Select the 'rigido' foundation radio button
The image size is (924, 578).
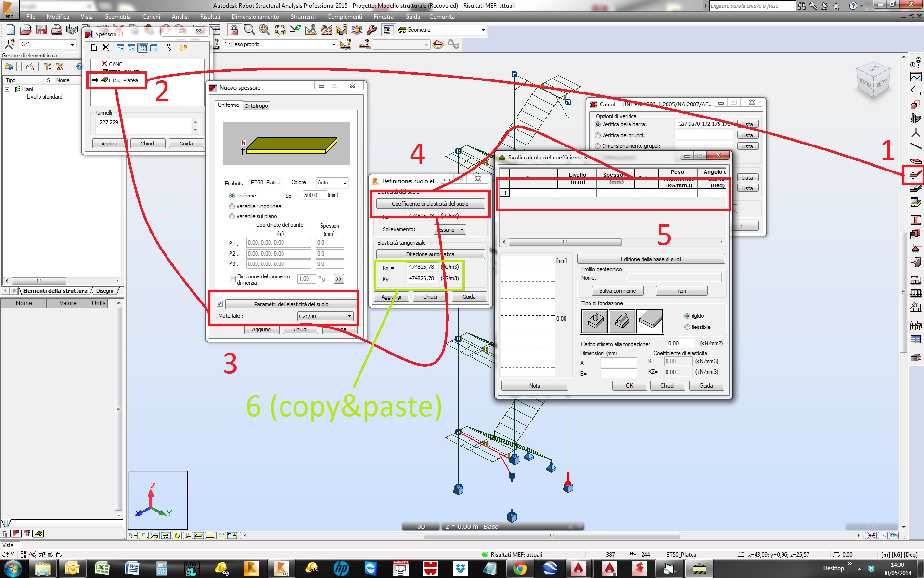[687, 316]
